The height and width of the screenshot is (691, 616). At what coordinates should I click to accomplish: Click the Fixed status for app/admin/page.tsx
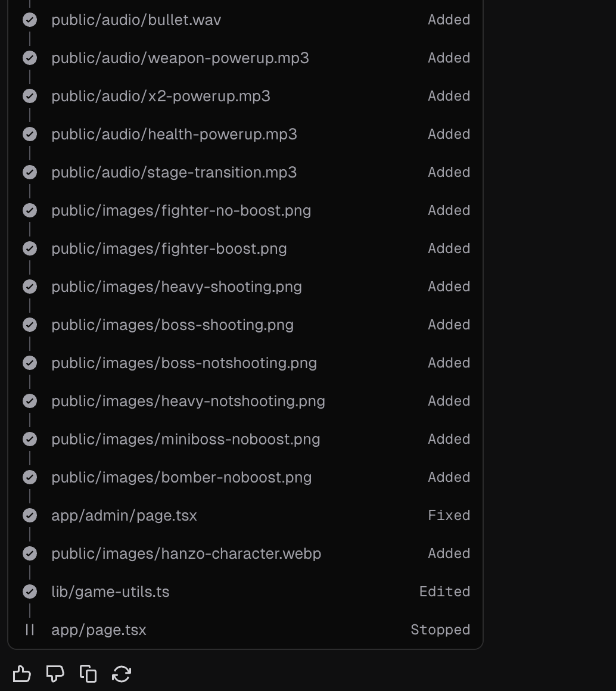pos(449,515)
